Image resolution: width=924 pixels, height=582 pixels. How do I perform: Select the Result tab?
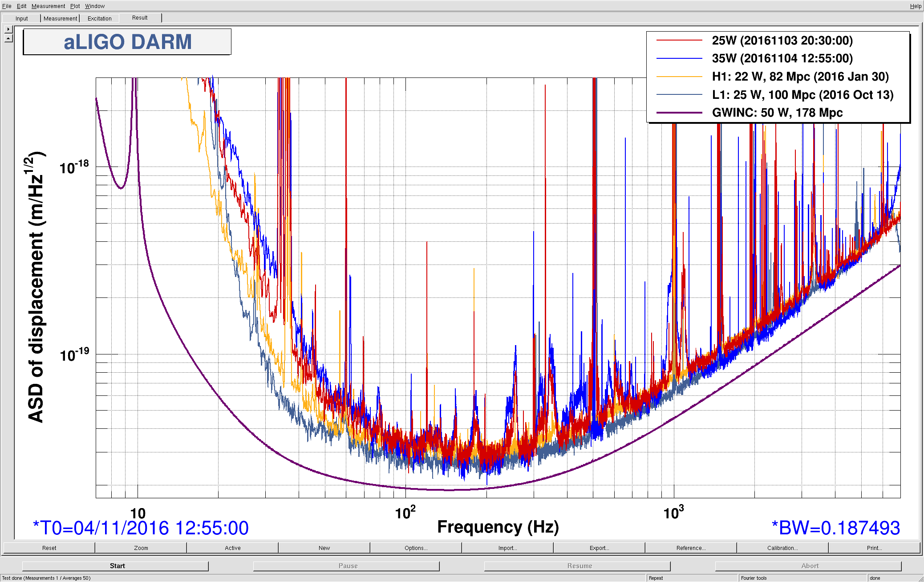pyautogui.click(x=140, y=18)
